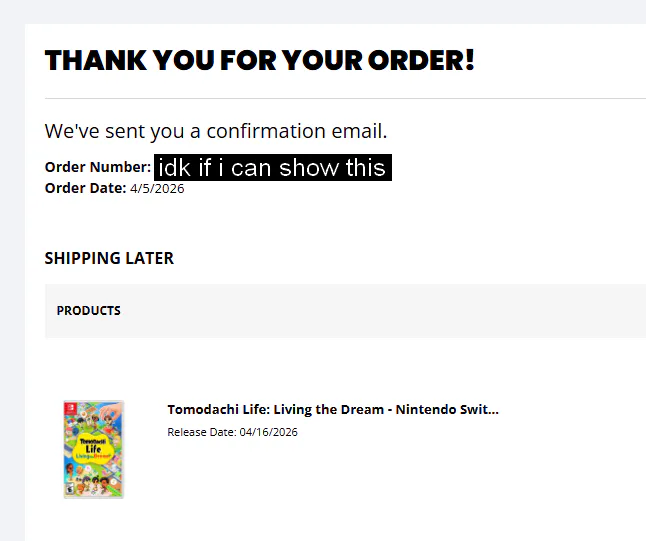Image resolution: width=646 pixels, height=541 pixels.
Task: Click the "Order Date:" label
Action: [x=85, y=188]
